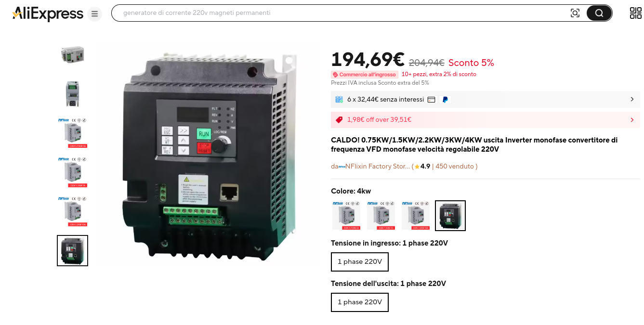Choose the first grey inverter color swatch

pos(346,216)
